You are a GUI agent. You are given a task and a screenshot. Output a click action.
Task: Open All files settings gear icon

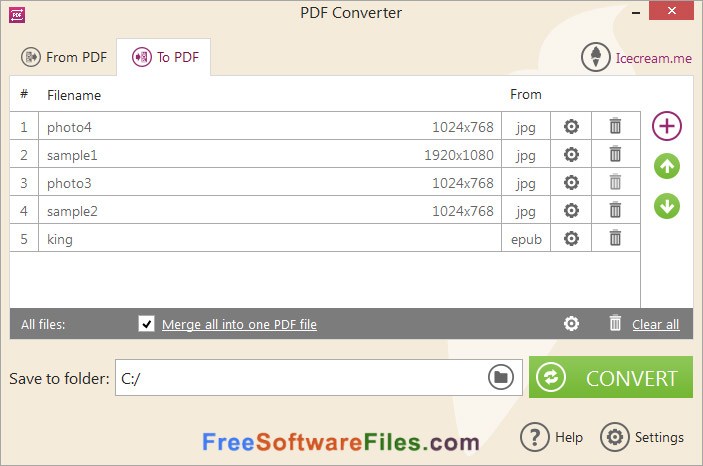pos(571,323)
